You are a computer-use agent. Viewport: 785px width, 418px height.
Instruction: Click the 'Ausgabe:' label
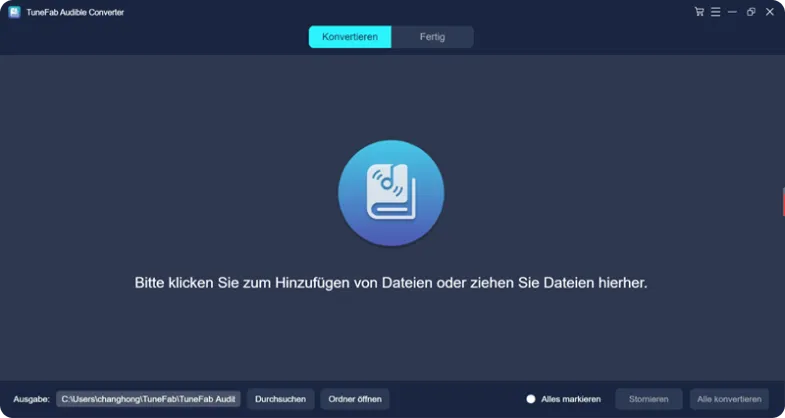point(31,399)
